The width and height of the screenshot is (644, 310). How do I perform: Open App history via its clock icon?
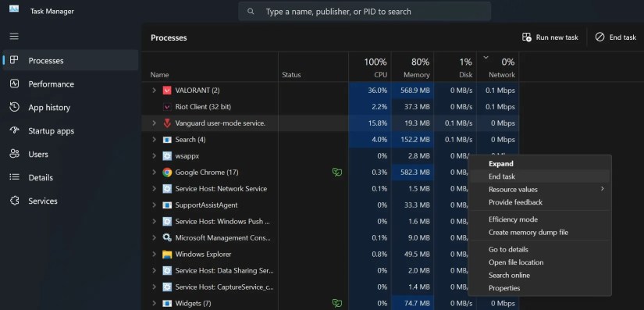14,107
